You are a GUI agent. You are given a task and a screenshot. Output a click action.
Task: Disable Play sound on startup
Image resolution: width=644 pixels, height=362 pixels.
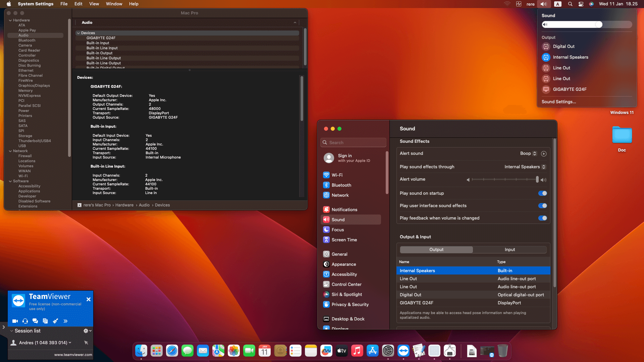[542, 193]
